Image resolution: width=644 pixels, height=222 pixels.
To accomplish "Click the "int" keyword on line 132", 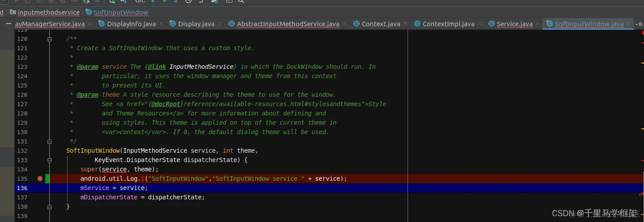I will pyautogui.click(x=228, y=151).
